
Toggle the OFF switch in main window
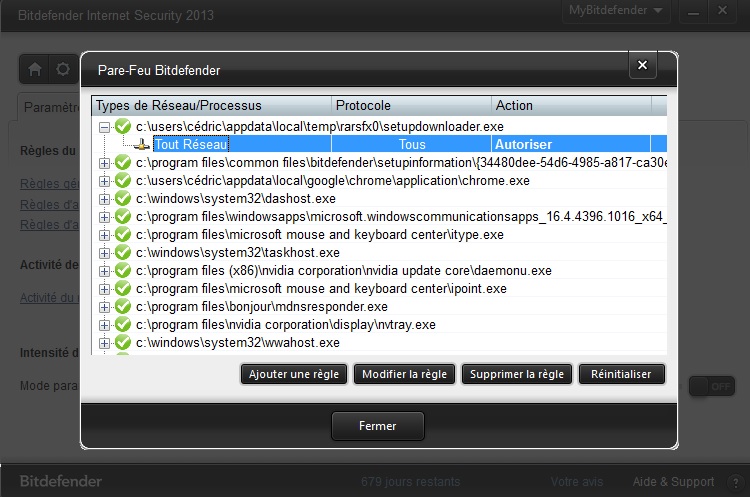tap(712, 387)
